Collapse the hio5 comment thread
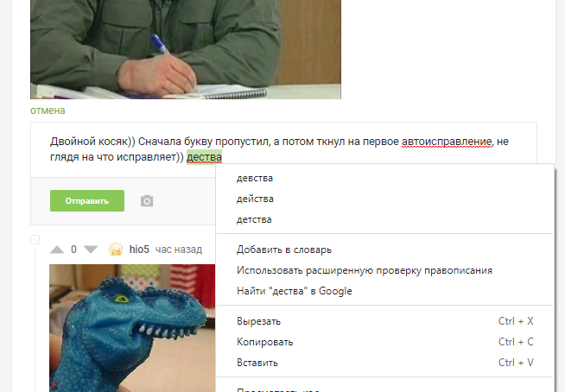The image size is (565, 392). [x=35, y=239]
